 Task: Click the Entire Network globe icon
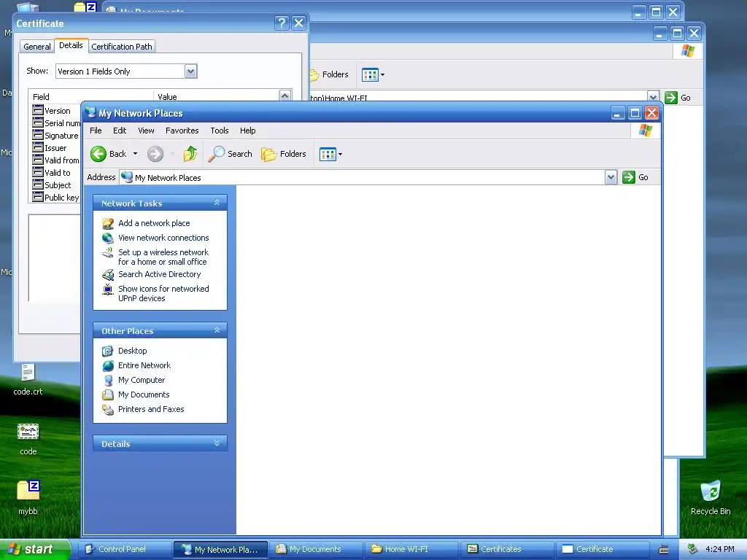pyautogui.click(x=108, y=366)
